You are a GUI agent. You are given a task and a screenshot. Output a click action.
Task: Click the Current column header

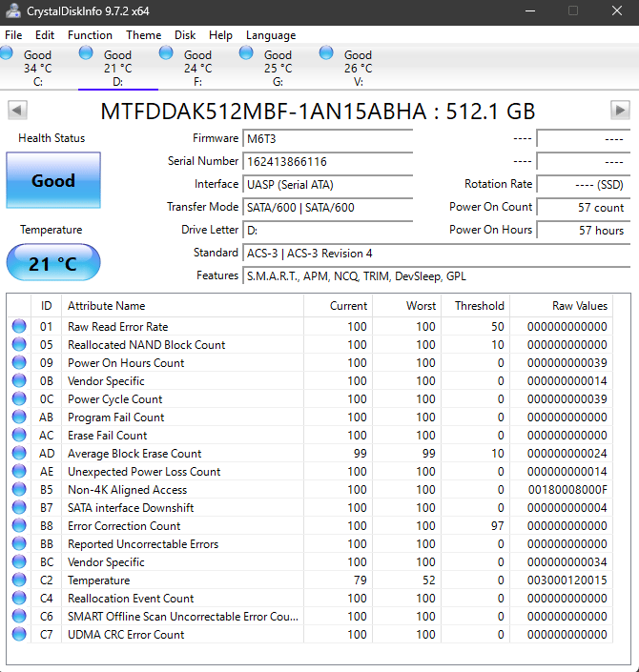tap(339, 306)
